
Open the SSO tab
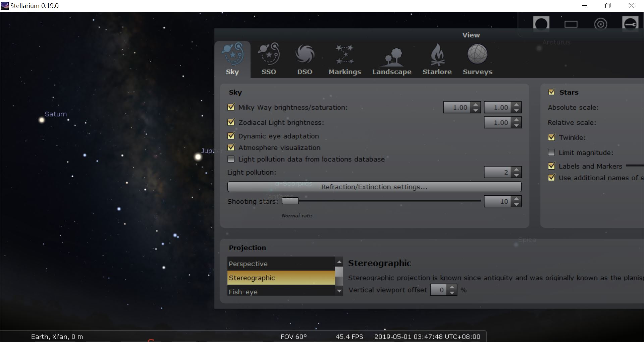click(x=268, y=59)
